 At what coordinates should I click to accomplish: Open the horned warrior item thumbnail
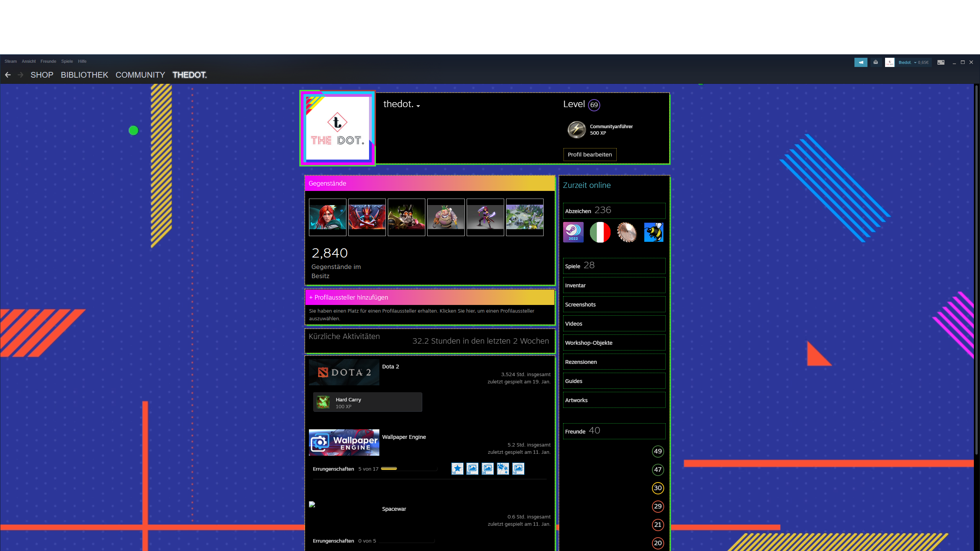pyautogui.click(x=407, y=217)
